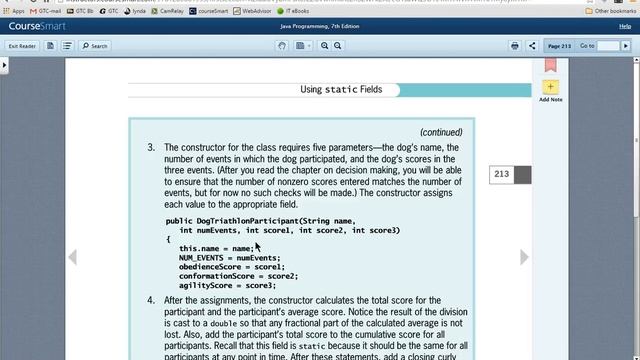Open the Search tool
The height and width of the screenshot is (360, 640).
coord(95,46)
